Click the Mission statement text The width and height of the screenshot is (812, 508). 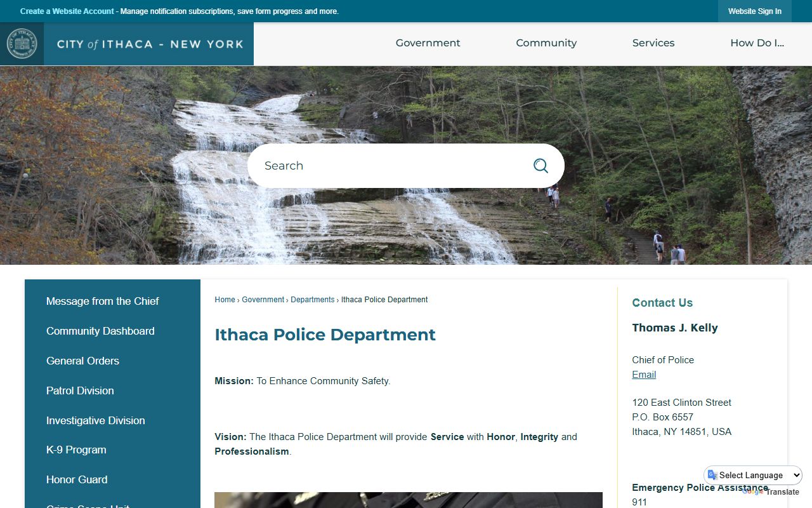point(303,381)
